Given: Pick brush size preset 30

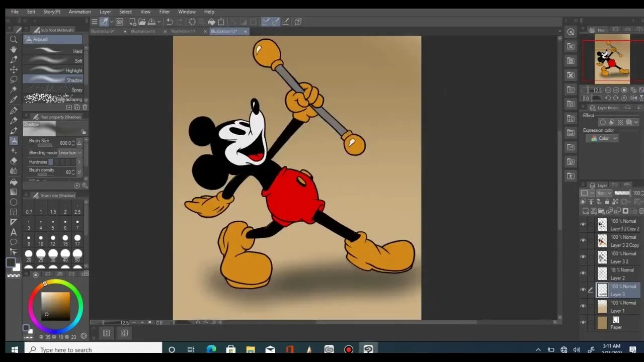Looking at the screenshot, I should 53,255.
